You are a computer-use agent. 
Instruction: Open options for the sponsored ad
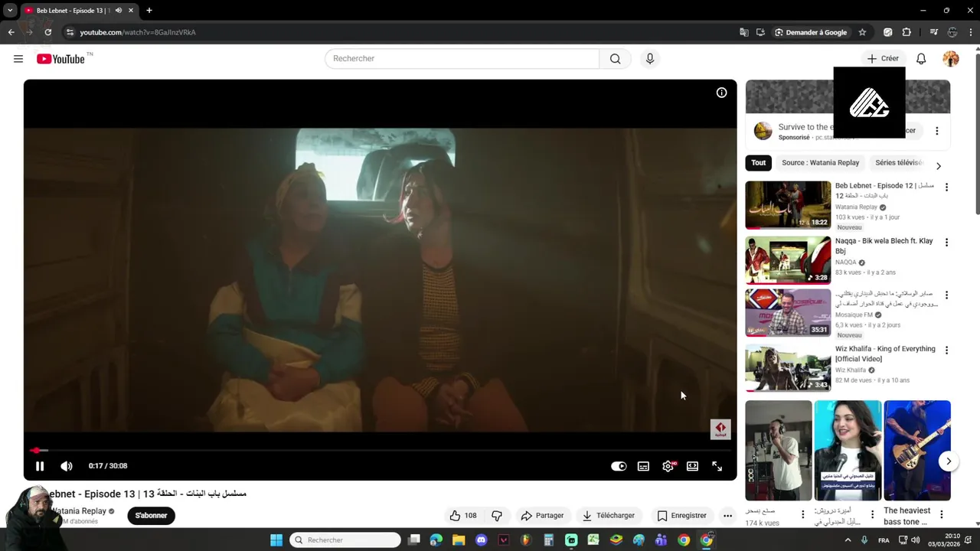936,131
